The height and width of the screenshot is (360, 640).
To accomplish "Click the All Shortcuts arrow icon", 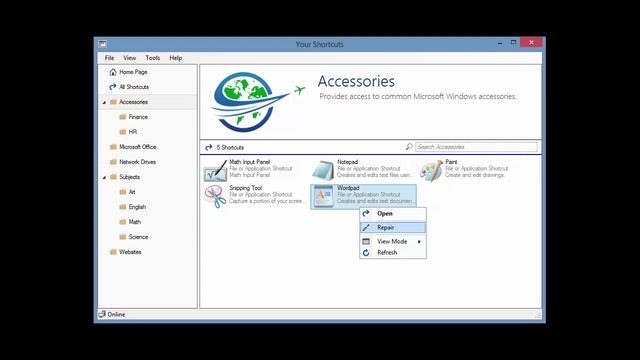I will (113, 87).
